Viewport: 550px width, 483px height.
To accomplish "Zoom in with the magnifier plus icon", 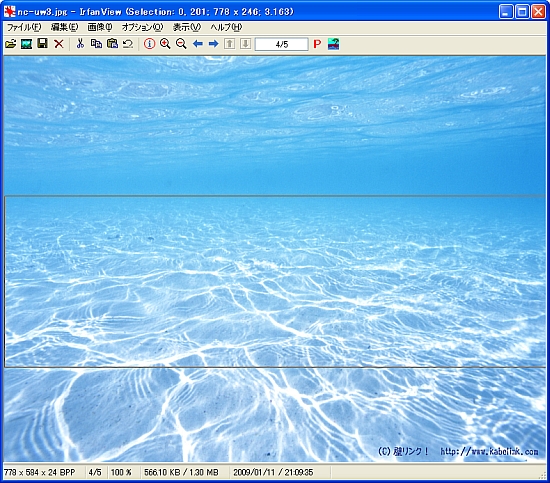I will 165,44.
